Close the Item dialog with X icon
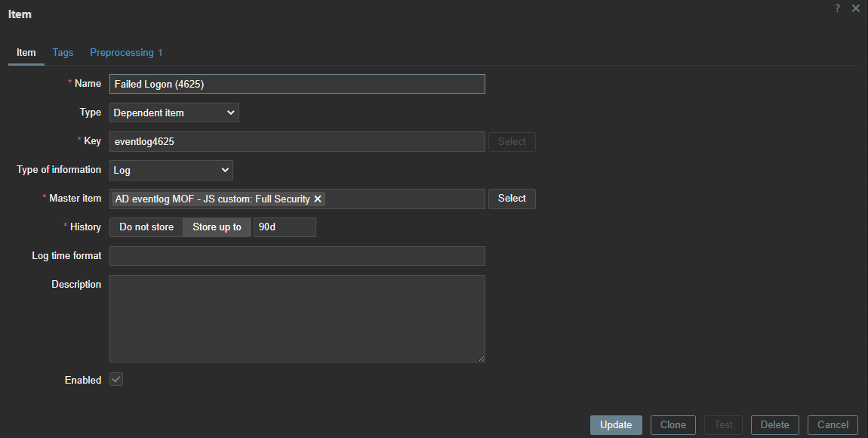The width and height of the screenshot is (868, 438). pyautogui.click(x=855, y=8)
